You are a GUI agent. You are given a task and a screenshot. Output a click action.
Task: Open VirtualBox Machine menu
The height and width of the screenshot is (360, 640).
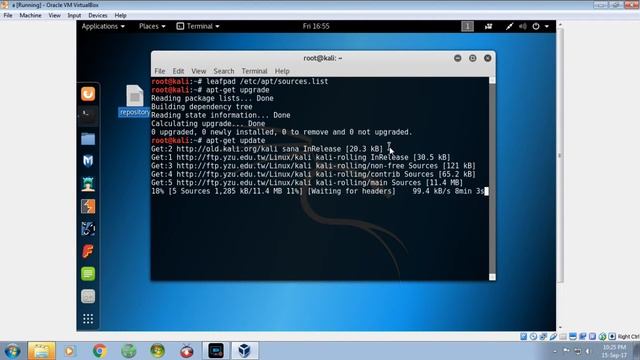pyautogui.click(x=30, y=16)
